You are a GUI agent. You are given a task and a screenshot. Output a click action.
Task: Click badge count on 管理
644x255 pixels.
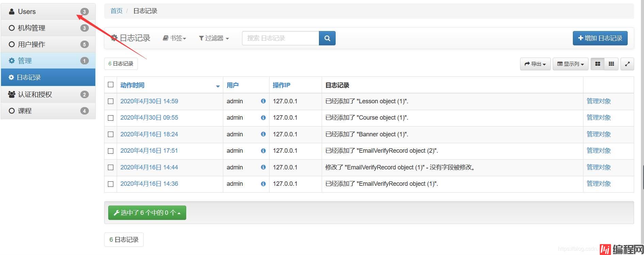click(x=84, y=61)
